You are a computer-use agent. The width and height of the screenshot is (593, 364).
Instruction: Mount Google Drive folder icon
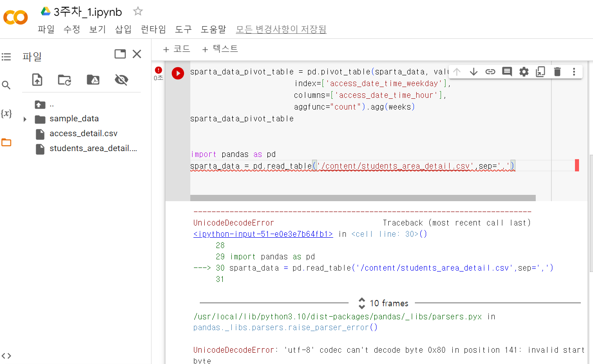pos(93,80)
